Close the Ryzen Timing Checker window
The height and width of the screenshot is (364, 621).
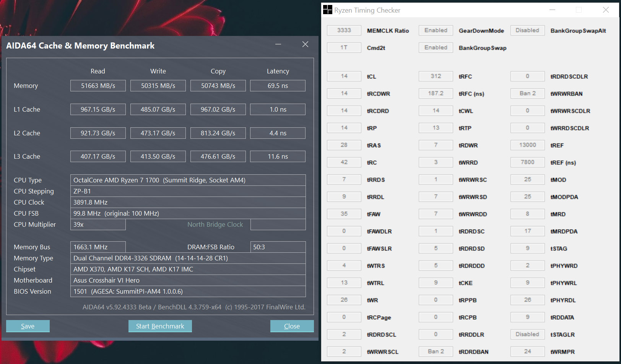coord(606,10)
